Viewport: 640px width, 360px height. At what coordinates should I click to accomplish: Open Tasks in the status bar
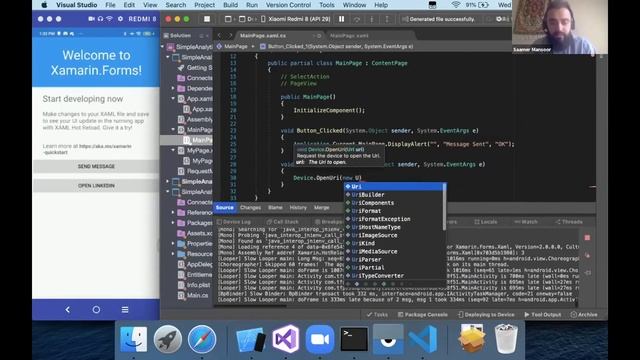tap(377, 315)
